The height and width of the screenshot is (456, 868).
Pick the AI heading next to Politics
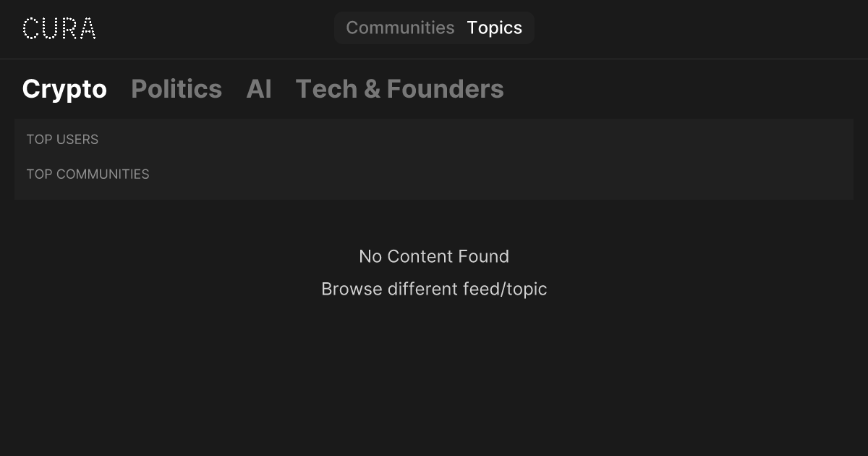click(259, 89)
